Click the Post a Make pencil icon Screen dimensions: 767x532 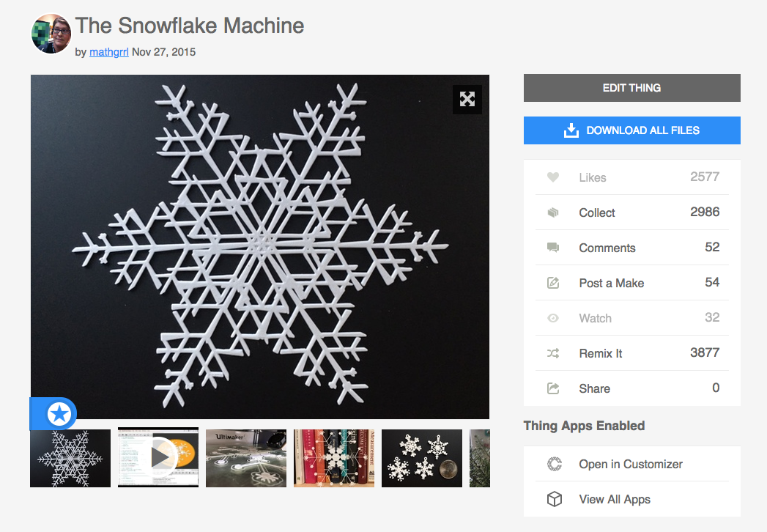553,283
